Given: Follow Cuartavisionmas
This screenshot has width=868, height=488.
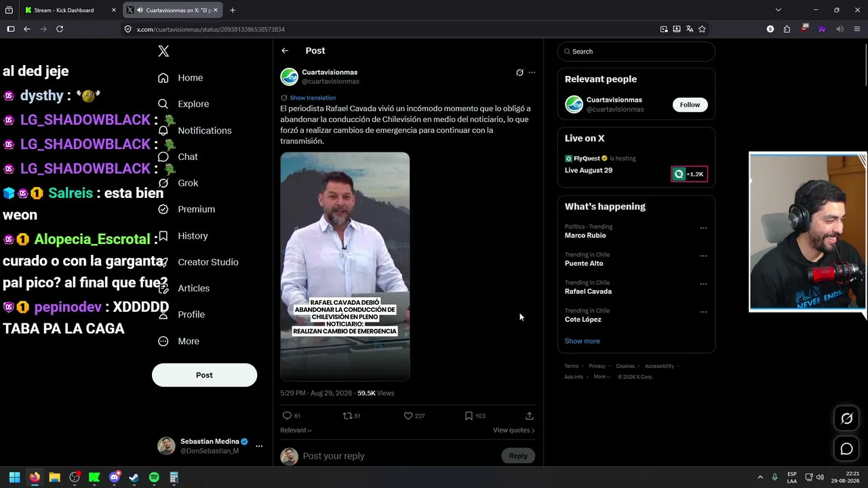Looking at the screenshot, I should (x=690, y=104).
